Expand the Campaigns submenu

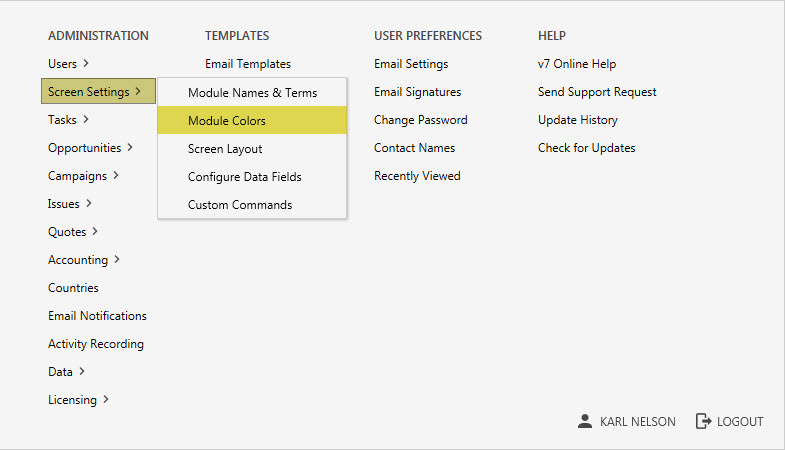pyautogui.click(x=83, y=176)
